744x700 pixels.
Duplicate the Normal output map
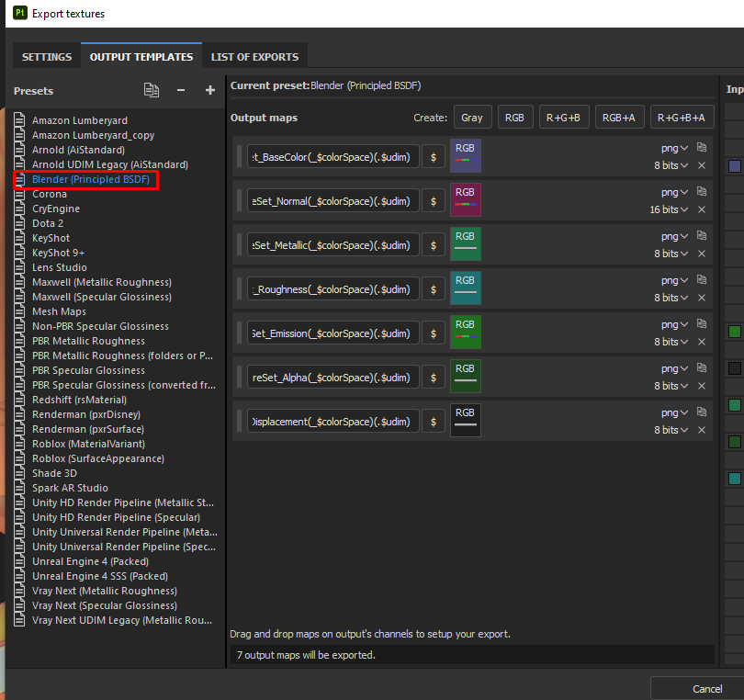point(702,192)
